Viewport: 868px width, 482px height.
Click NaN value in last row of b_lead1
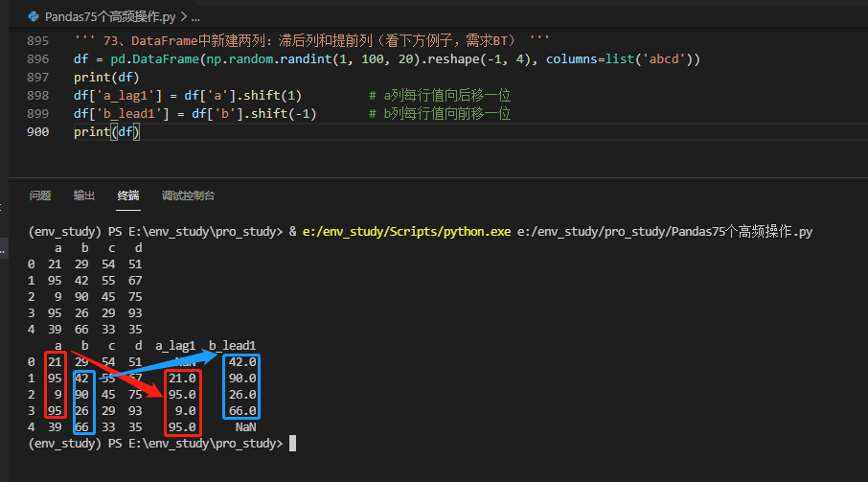tap(246, 427)
